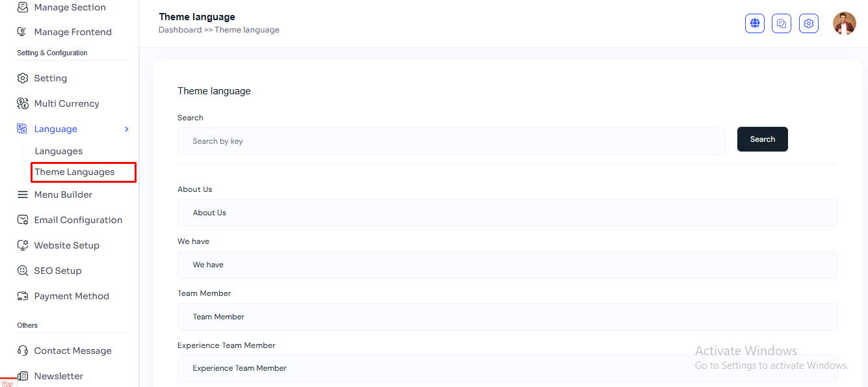Open the chat messages icon in header
Viewport: 868px width, 387px height.
tap(782, 23)
